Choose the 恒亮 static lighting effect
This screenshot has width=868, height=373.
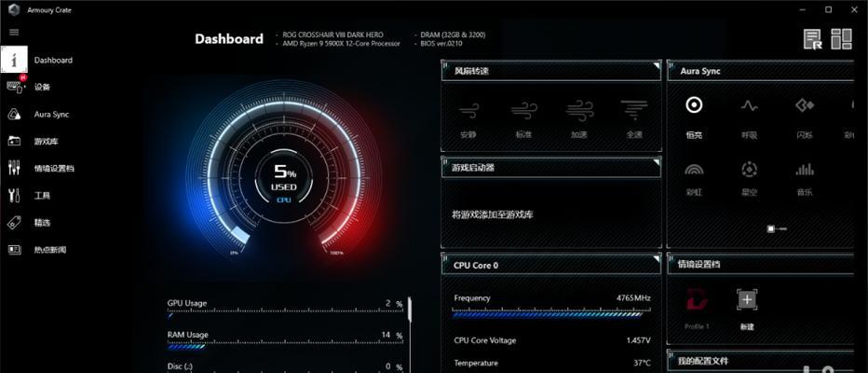click(x=694, y=117)
